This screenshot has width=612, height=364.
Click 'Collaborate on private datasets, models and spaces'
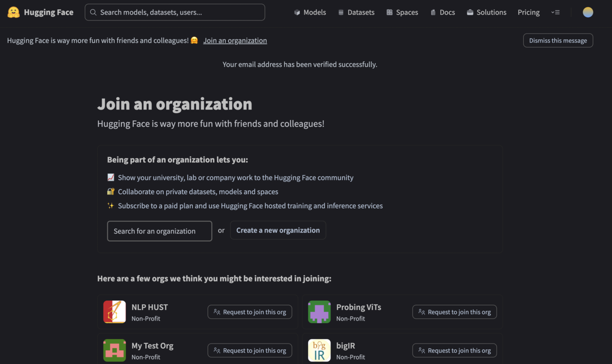pyautogui.click(x=198, y=192)
